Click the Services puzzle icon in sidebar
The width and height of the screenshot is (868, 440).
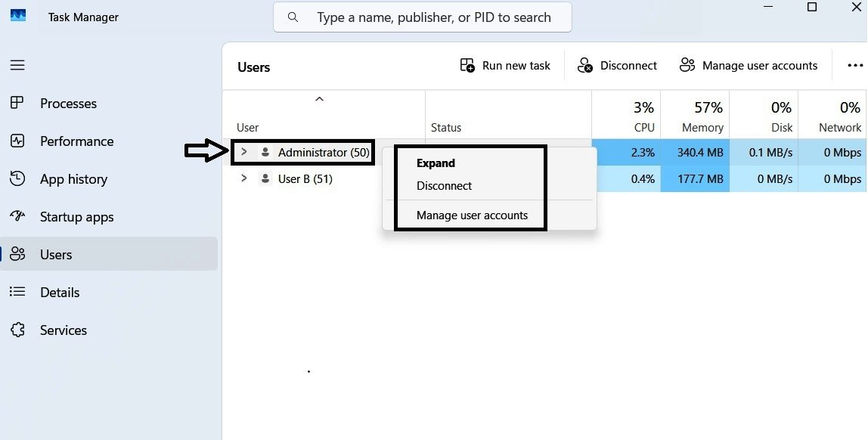tap(17, 330)
